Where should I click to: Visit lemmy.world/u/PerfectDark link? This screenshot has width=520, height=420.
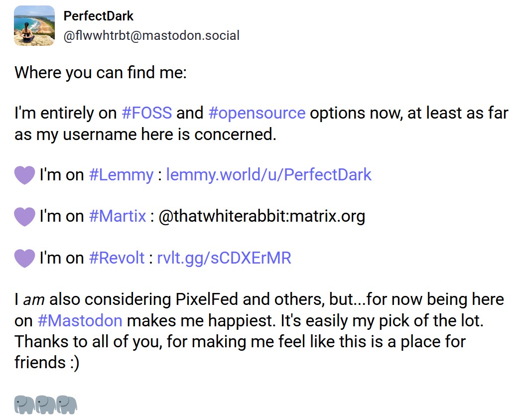click(x=268, y=175)
